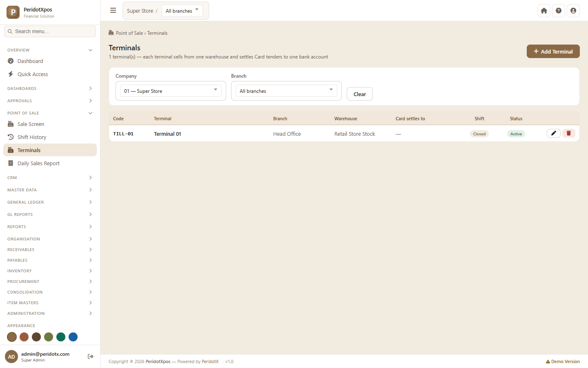Image resolution: width=588 pixels, height=368 pixels.
Task: Click Point of Sale breadcrumb link
Action: click(129, 33)
